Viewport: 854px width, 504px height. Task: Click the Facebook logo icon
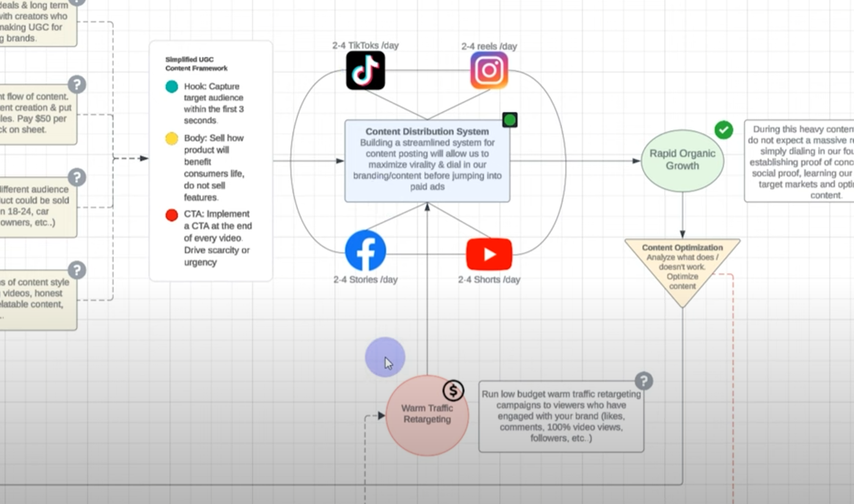coord(365,250)
